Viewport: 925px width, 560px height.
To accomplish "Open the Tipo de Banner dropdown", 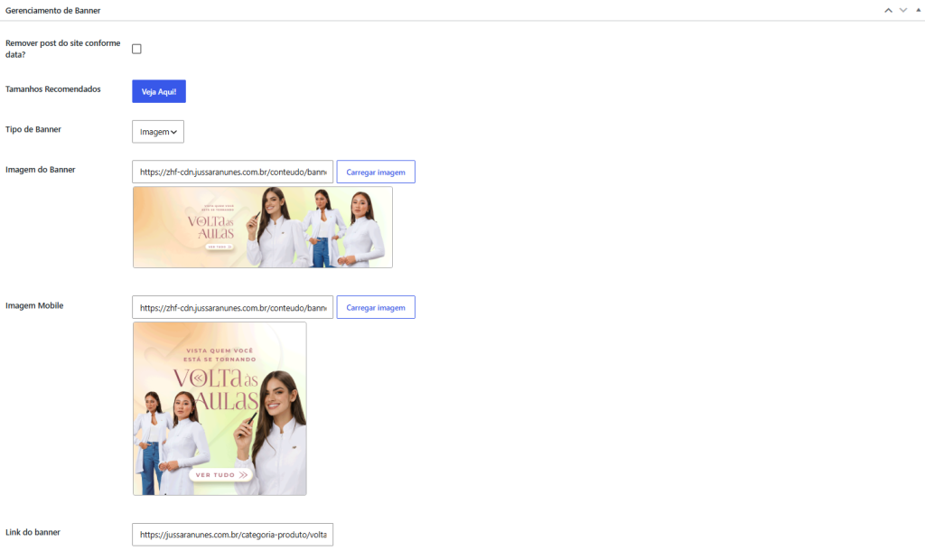I will coord(158,132).
